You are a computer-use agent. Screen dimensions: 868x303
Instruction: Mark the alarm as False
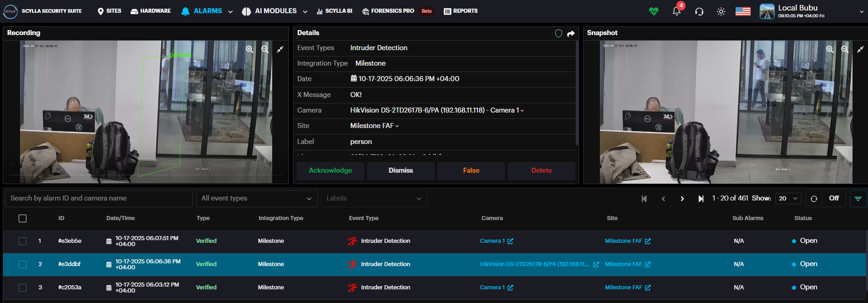471,170
